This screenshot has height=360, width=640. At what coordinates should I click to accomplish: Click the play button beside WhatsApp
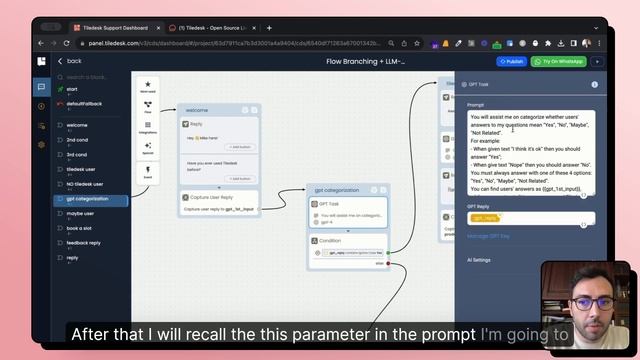(x=597, y=62)
